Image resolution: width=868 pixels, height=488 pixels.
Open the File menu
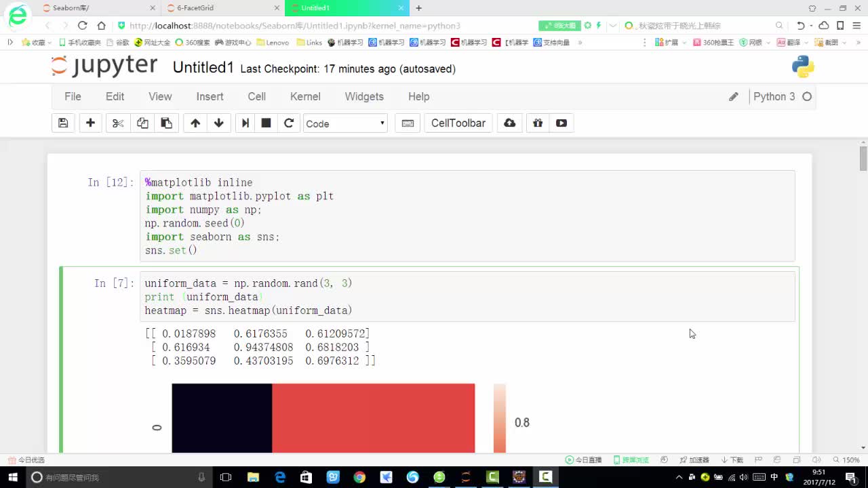click(x=73, y=97)
